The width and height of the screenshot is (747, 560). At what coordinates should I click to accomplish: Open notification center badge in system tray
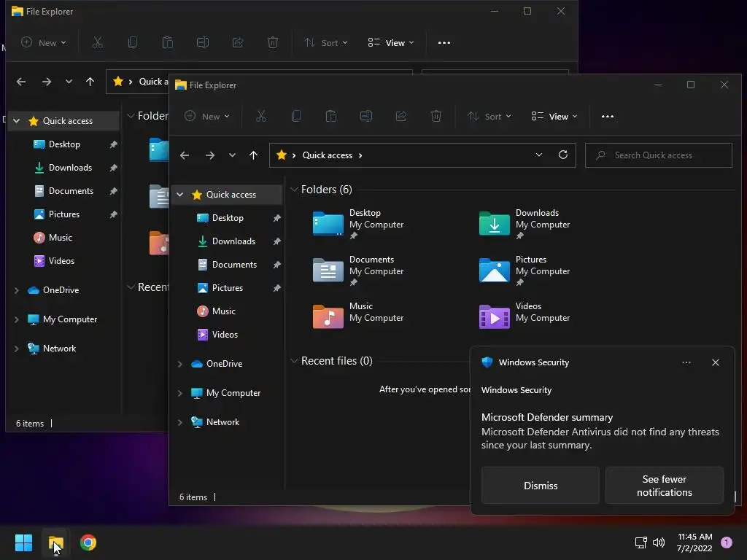coord(727,542)
